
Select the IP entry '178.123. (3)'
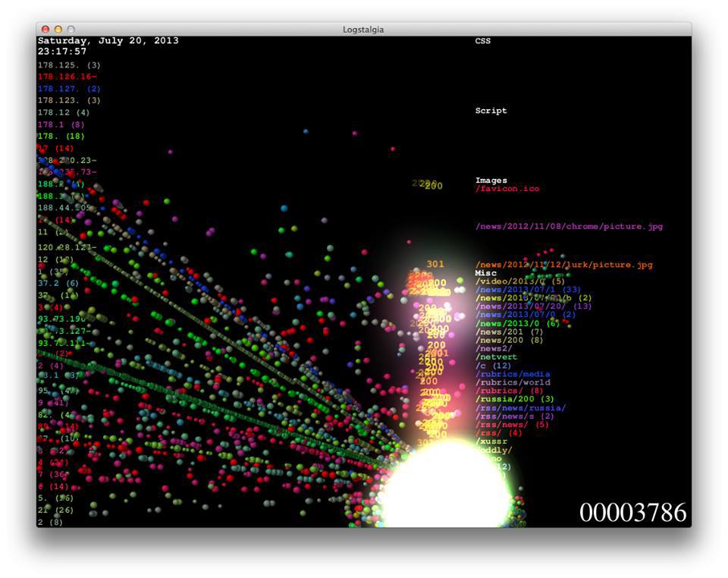[x=69, y=100]
